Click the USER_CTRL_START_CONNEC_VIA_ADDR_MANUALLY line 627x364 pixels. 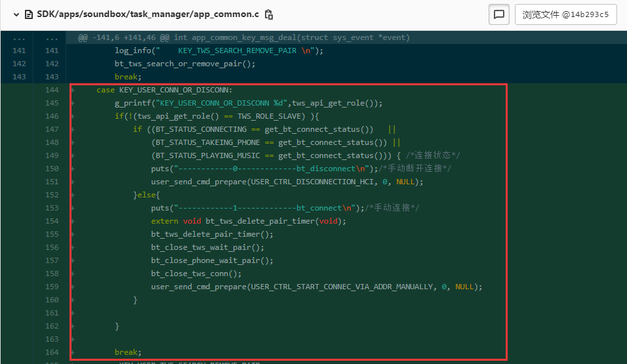tap(316, 287)
